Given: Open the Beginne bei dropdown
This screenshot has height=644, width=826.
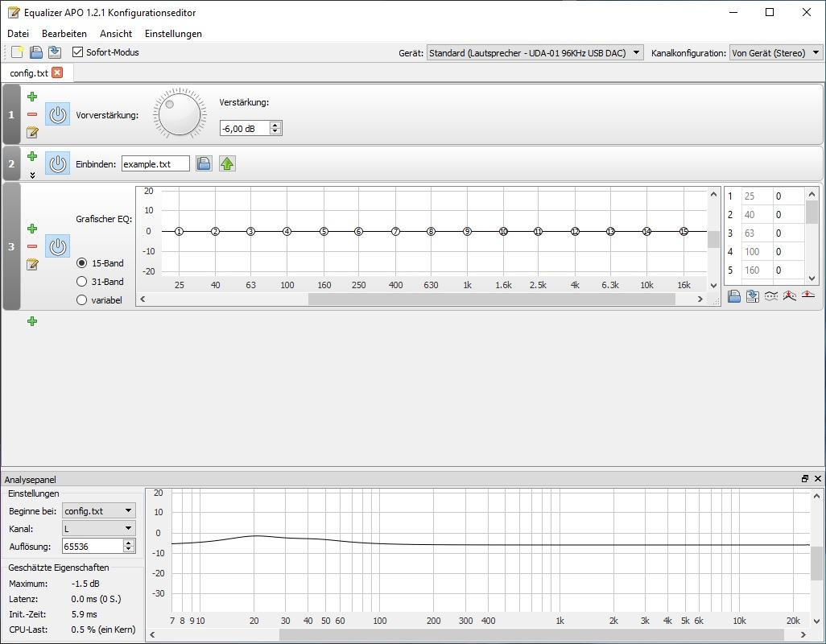Looking at the screenshot, I should [98, 511].
